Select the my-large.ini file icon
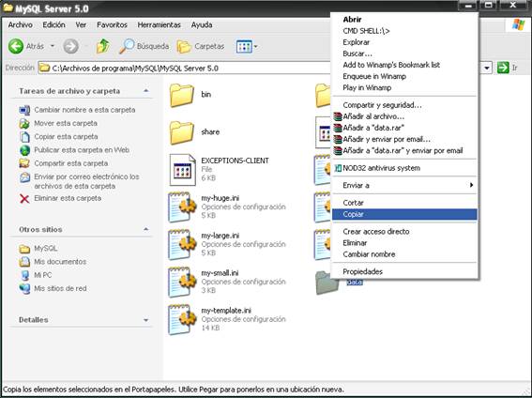The width and height of the screenshot is (532, 398). coord(183,244)
